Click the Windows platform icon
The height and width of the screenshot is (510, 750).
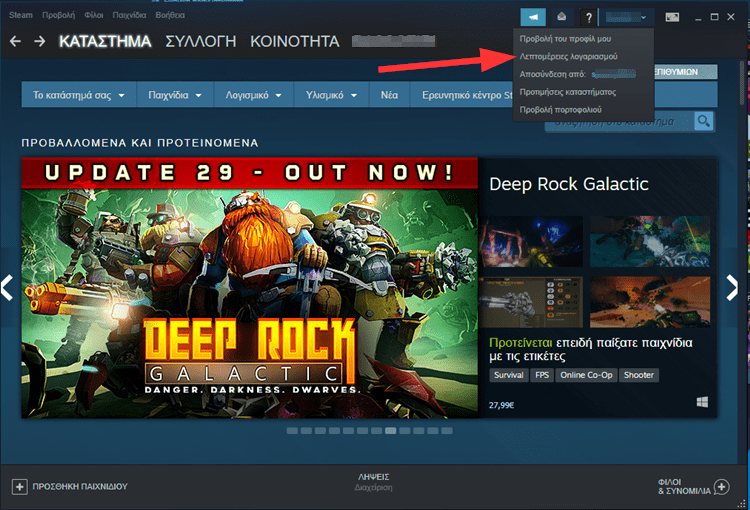[702, 402]
